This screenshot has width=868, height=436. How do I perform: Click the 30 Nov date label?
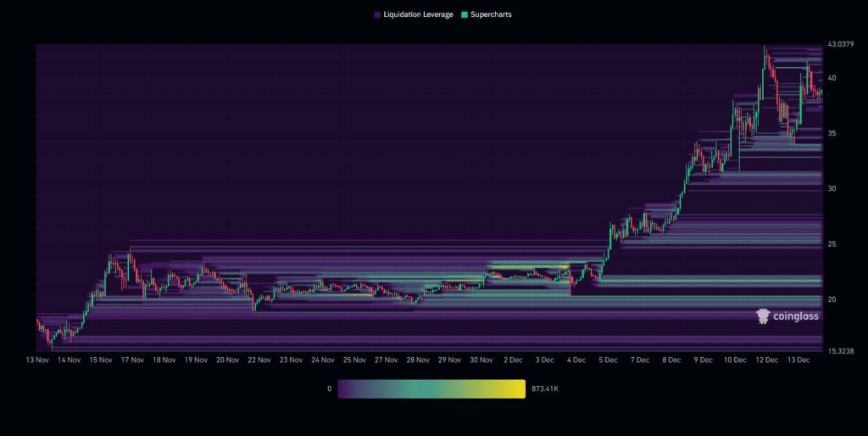coord(481,361)
